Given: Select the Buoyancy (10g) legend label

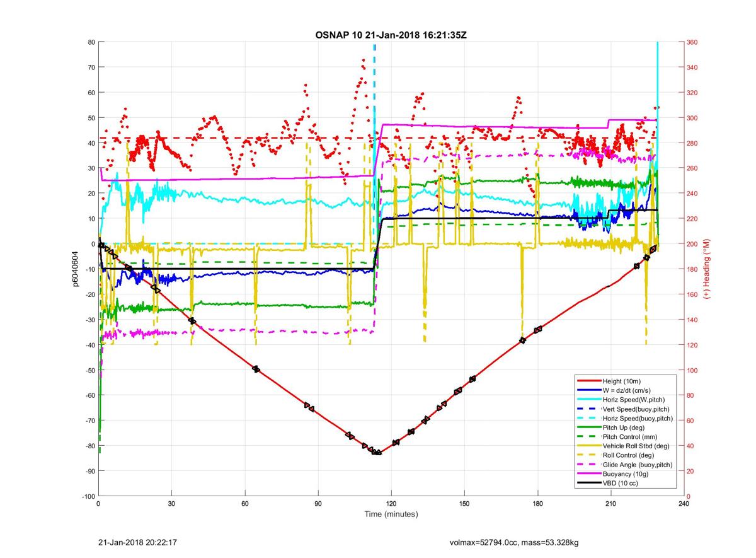Looking at the screenshot, I should 626,474.
